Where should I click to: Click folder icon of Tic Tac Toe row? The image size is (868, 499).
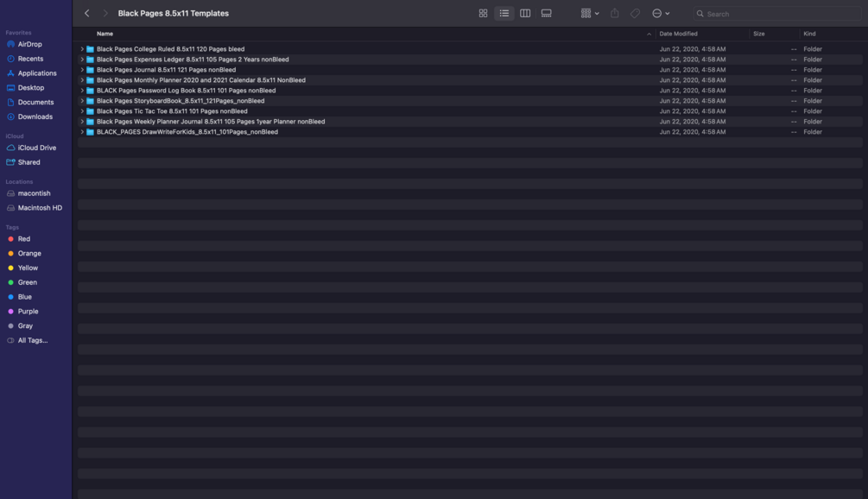(x=90, y=111)
